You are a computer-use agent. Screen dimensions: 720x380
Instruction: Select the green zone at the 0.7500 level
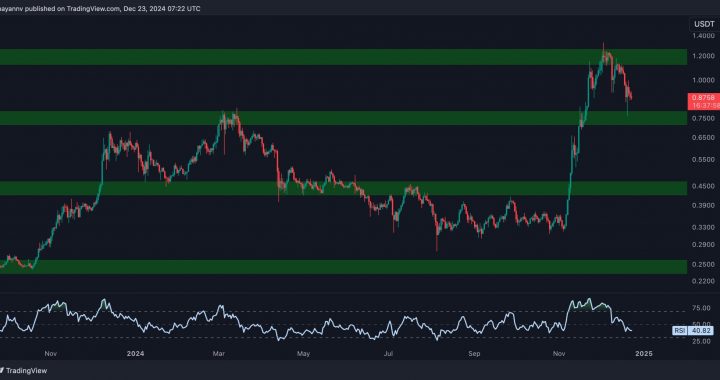(x=343, y=118)
